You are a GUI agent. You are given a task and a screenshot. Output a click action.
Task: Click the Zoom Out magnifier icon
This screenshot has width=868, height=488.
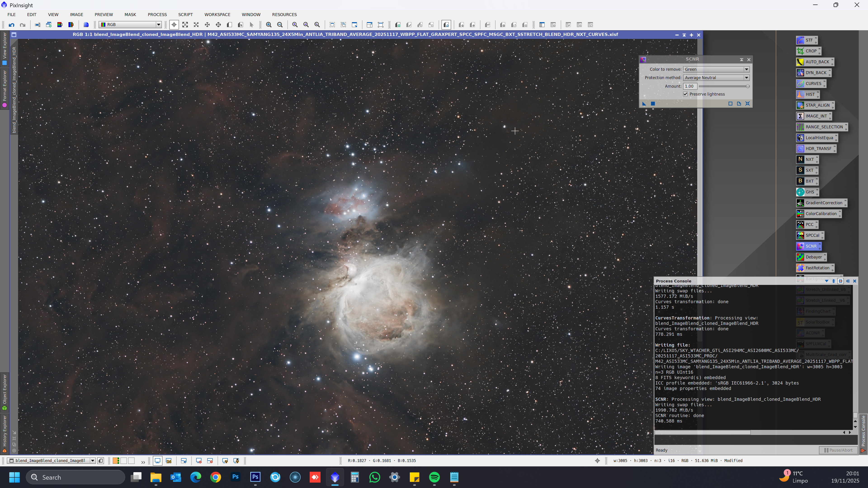pos(280,25)
